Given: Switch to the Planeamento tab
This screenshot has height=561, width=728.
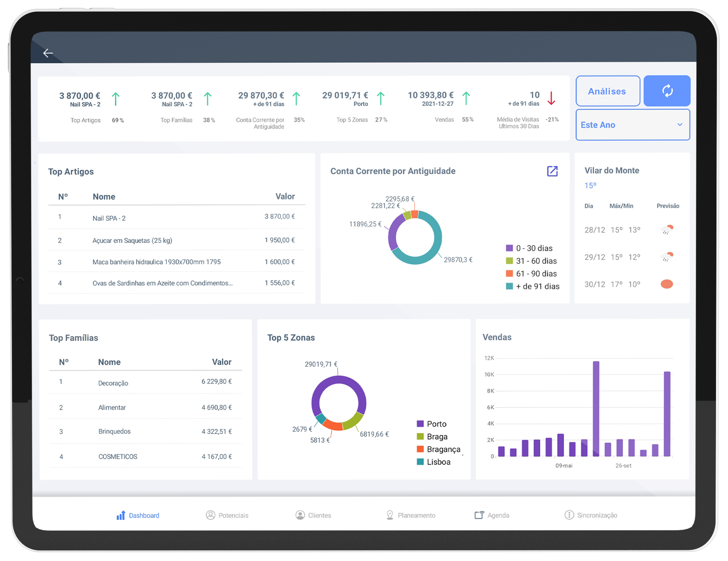Looking at the screenshot, I should coord(416,515).
